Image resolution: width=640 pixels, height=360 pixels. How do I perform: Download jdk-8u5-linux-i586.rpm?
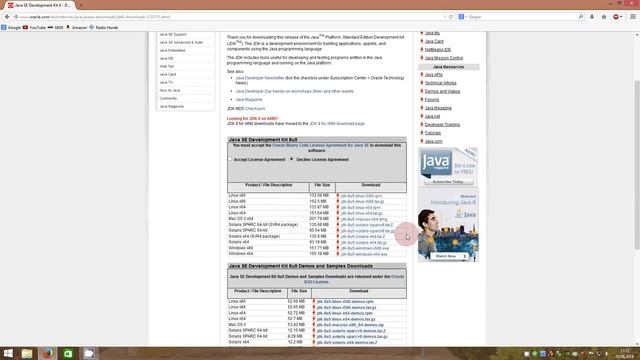point(361,196)
